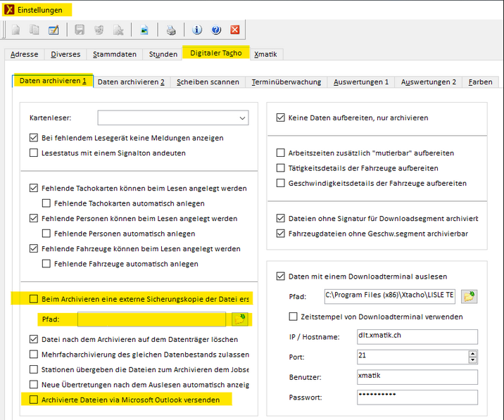Open the Scheiben scannen tab

(208, 82)
